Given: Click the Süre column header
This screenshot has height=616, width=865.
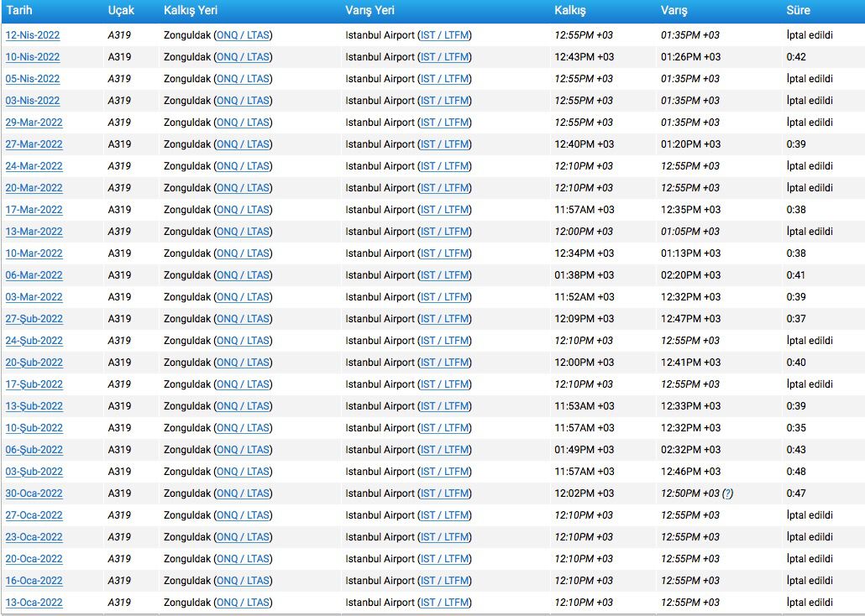Looking at the screenshot, I should [x=799, y=10].
